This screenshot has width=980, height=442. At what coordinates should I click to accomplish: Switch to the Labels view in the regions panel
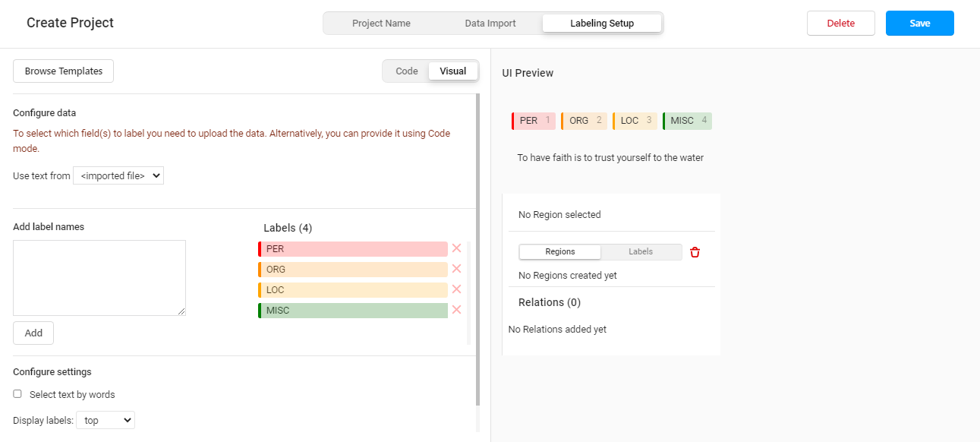[x=641, y=252]
